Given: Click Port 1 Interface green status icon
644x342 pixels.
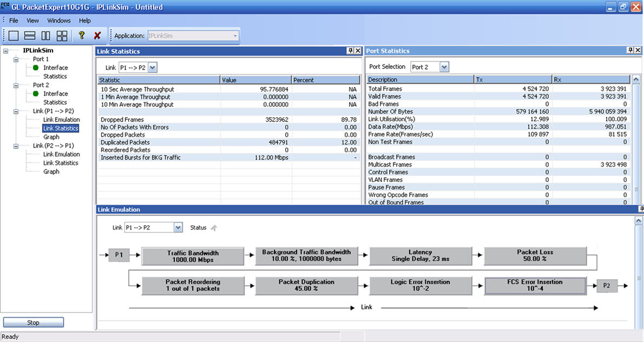Looking at the screenshot, I should pyautogui.click(x=36, y=68).
